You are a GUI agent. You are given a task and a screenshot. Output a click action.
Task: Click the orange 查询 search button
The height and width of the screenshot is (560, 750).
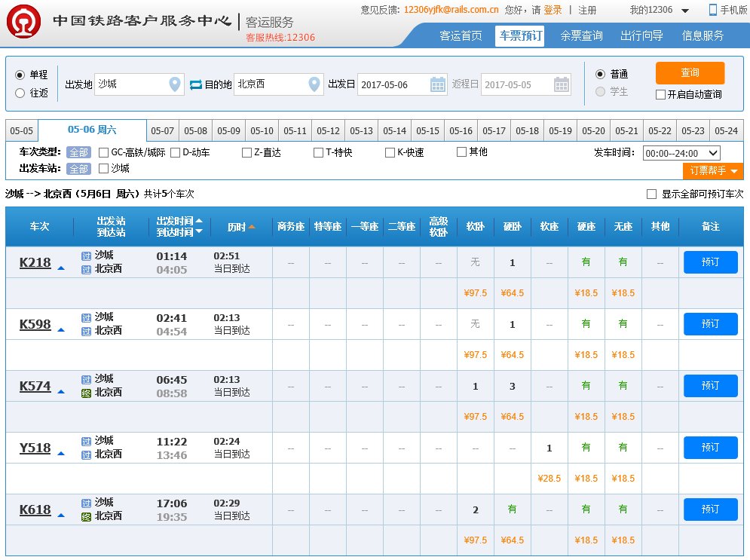[689, 74]
